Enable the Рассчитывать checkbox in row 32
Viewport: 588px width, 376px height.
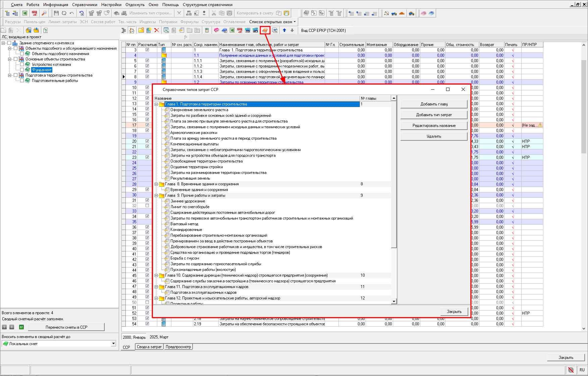pyautogui.click(x=147, y=205)
